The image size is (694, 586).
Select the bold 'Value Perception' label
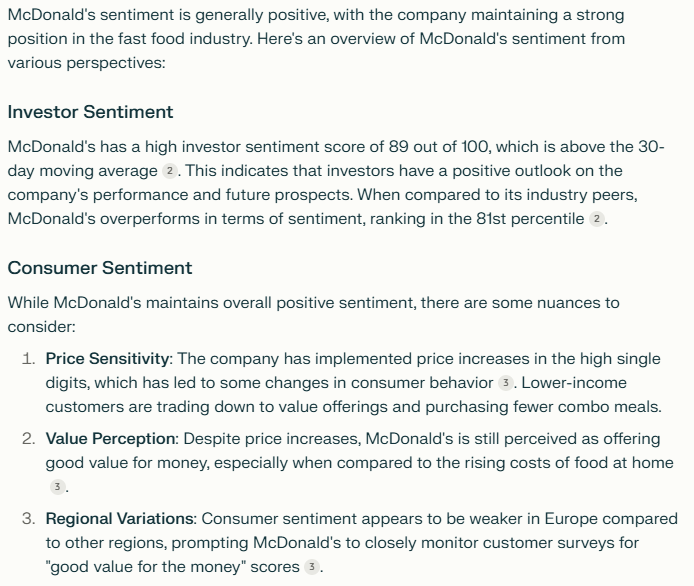111,439
